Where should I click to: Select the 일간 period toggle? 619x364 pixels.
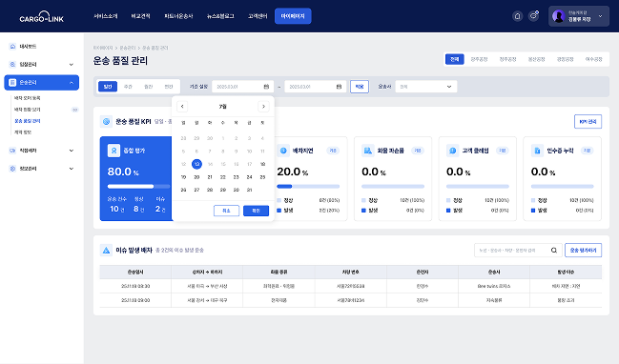[108, 87]
